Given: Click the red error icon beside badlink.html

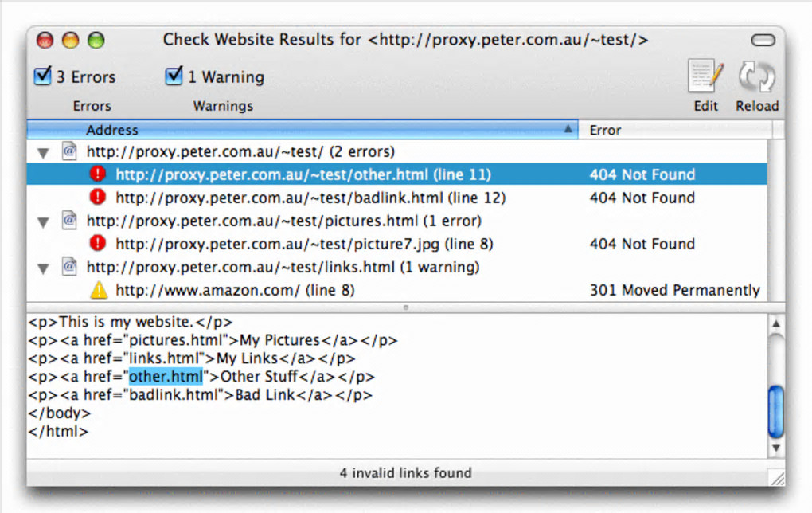Looking at the screenshot, I should pos(98,198).
